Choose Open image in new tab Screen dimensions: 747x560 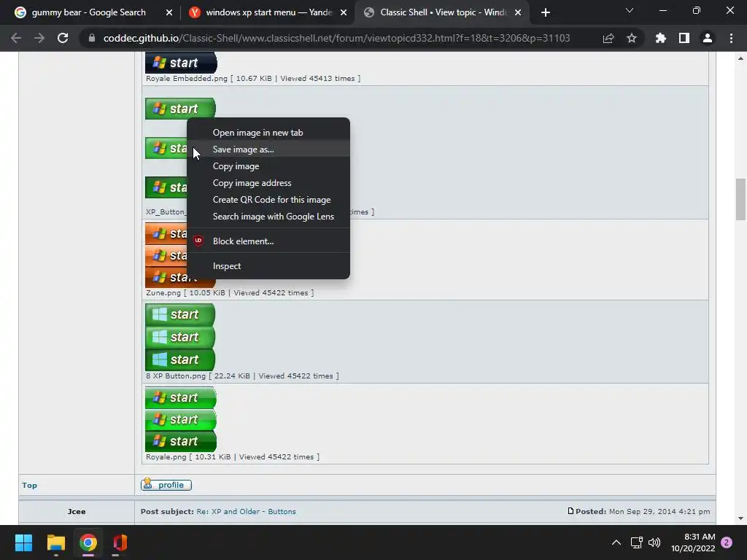[x=268, y=133]
